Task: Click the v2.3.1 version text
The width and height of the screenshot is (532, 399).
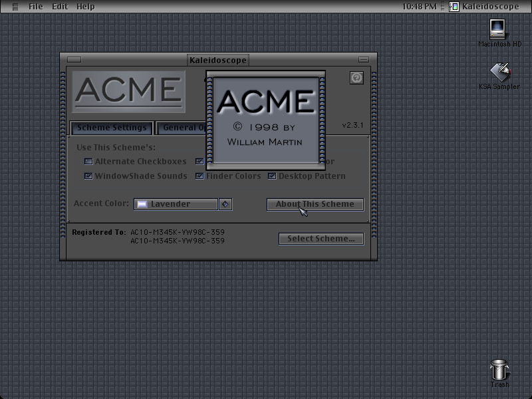Action: pos(352,125)
